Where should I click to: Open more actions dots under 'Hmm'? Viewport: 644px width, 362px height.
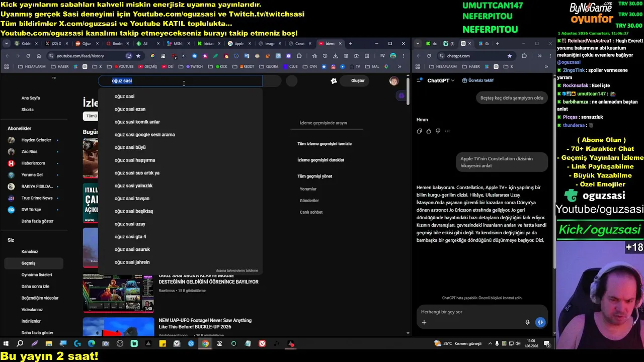(x=447, y=131)
